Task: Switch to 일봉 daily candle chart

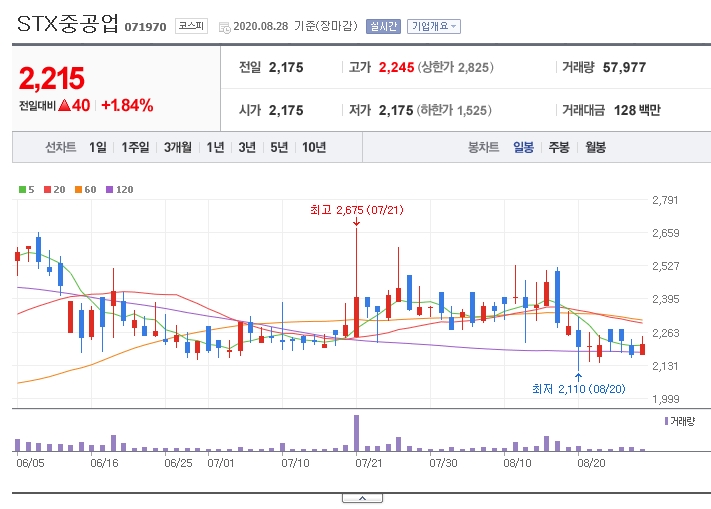Action: coord(523,147)
